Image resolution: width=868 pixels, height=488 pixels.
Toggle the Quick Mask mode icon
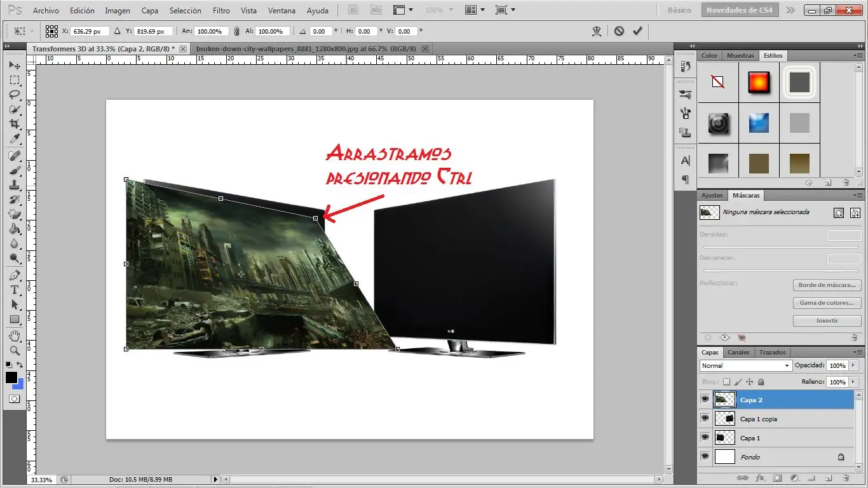pyautogui.click(x=14, y=399)
